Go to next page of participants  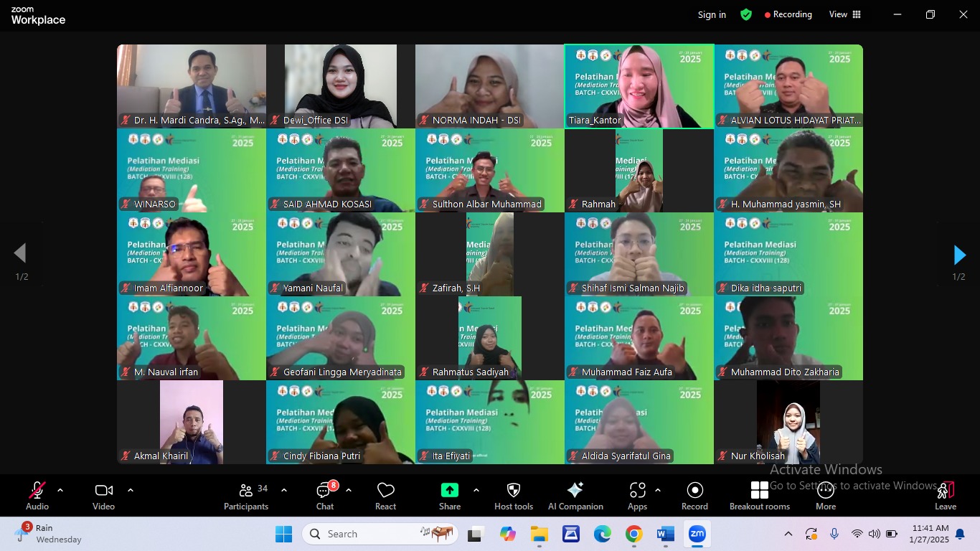point(959,255)
